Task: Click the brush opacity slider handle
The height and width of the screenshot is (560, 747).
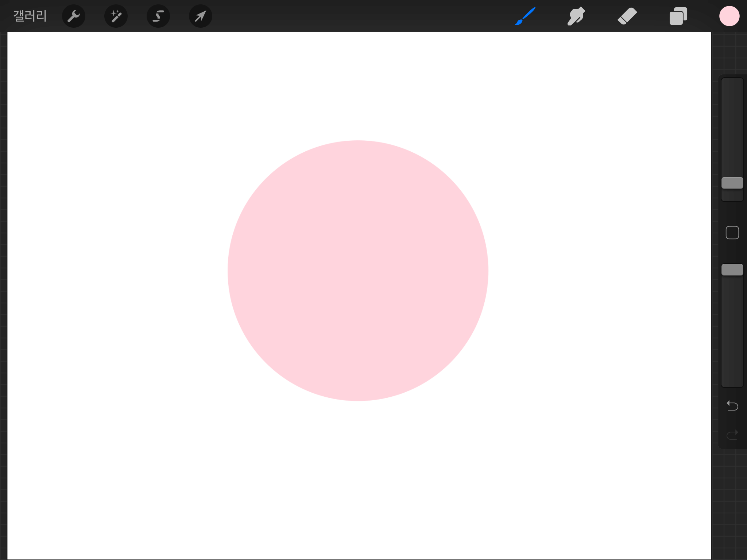Action: coord(732,270)
